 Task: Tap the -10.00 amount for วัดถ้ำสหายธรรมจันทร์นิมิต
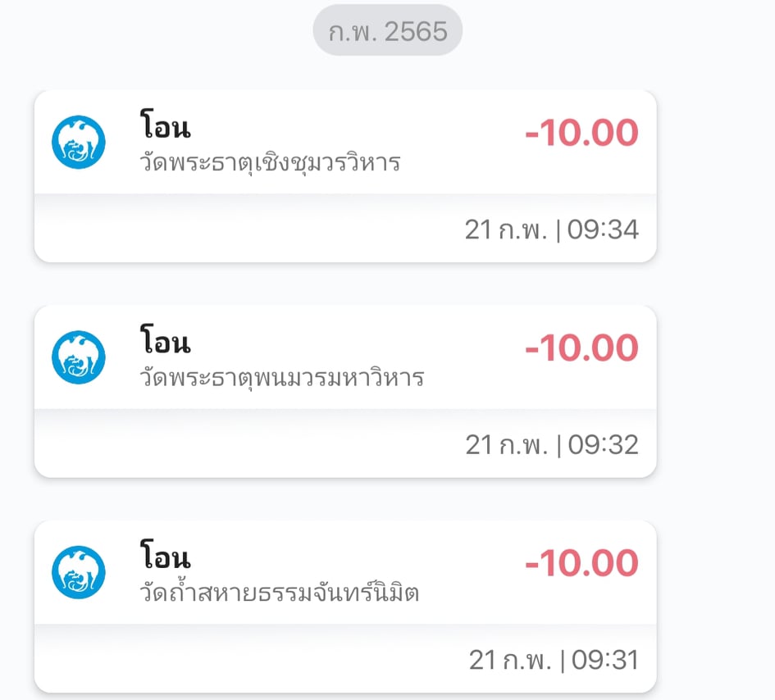tap(581, 563)
